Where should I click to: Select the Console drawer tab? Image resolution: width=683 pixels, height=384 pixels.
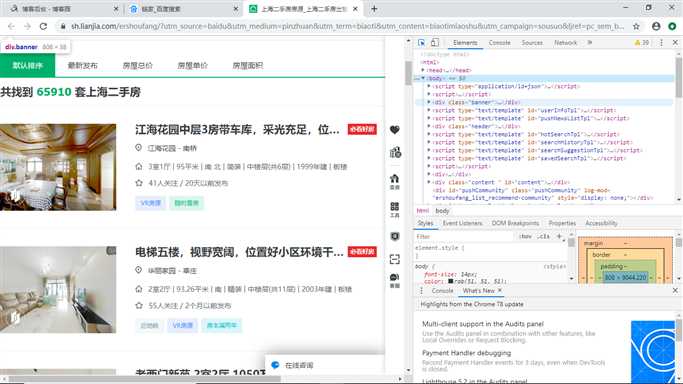[442, 290]
